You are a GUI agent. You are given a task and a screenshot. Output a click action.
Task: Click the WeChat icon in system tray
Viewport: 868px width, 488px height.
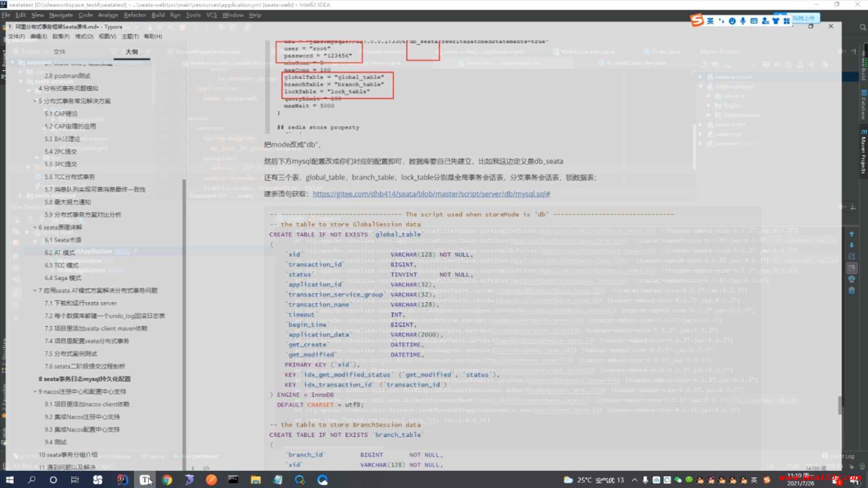click(x=678, y=480)
